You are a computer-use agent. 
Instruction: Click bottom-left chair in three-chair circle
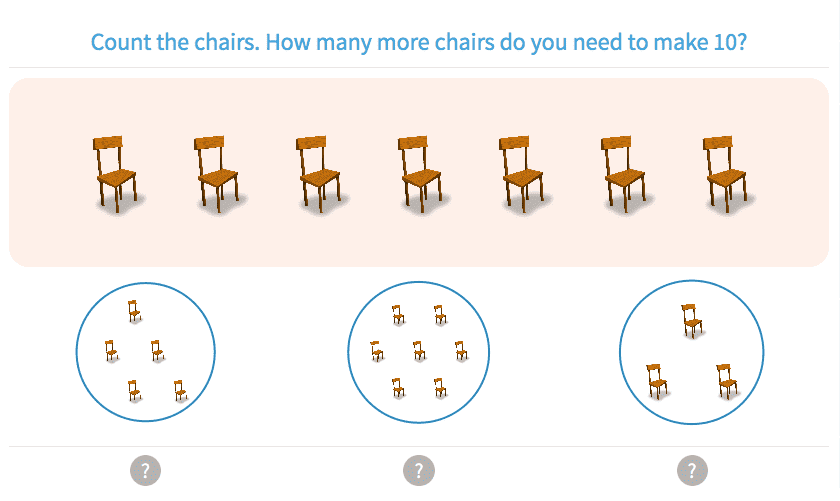656,379
